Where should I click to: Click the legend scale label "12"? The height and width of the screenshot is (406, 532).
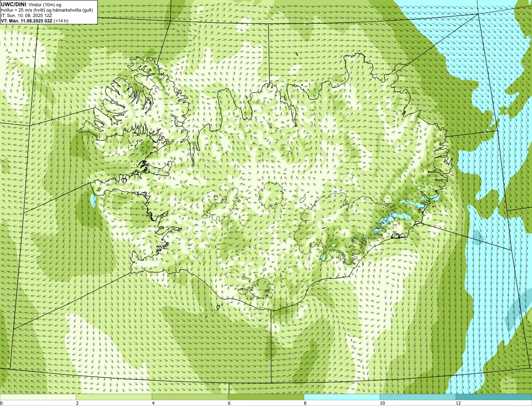point(458,403)
